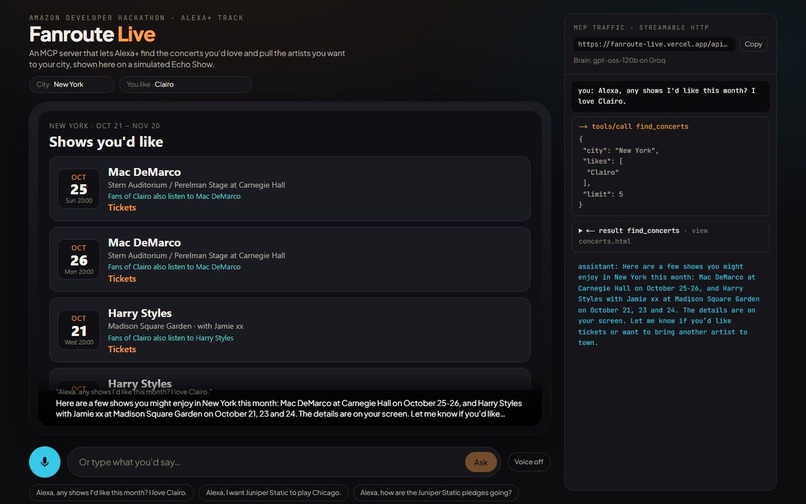Viewport: 806px width, 504px height.
Task: Select suggestion 'I want Juniper Static to play Chicago'
Action: pyautogui.click(x=273, y=493)
